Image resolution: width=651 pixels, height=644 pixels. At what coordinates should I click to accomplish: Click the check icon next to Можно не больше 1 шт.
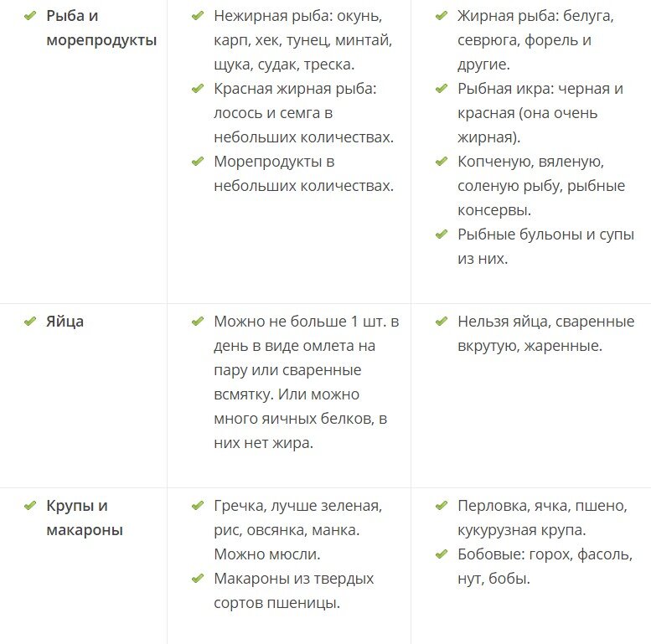pos(198,322)
